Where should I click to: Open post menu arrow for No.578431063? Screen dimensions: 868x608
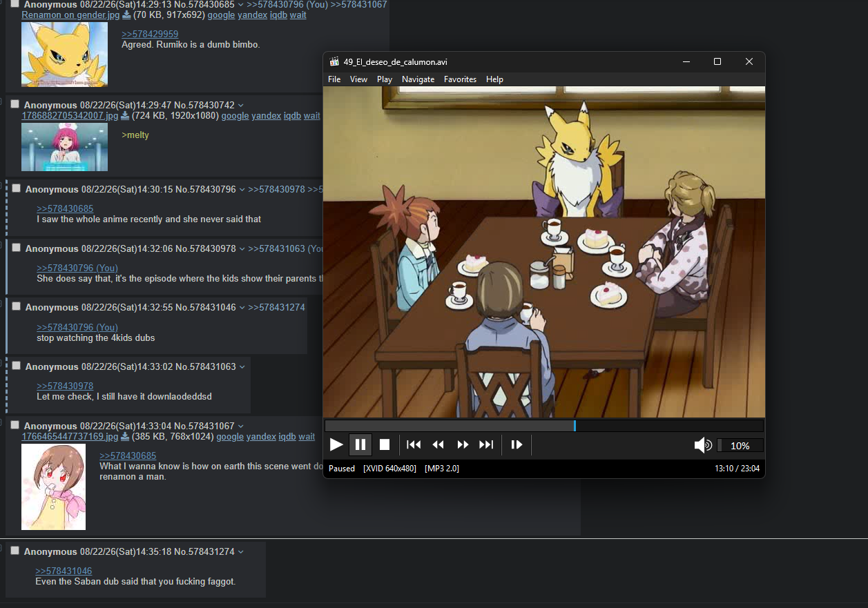[x=242, y=367]
